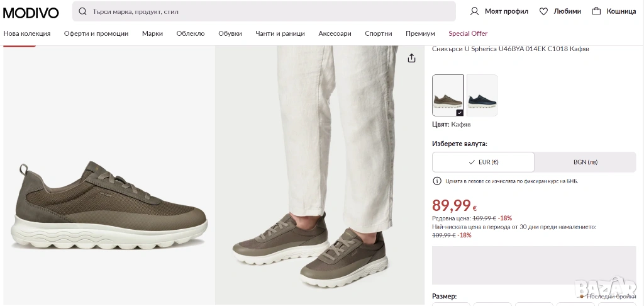This screenshot has height=306, width=644.
Task: Open the Марки menu
Action: (x=152, y=34)
